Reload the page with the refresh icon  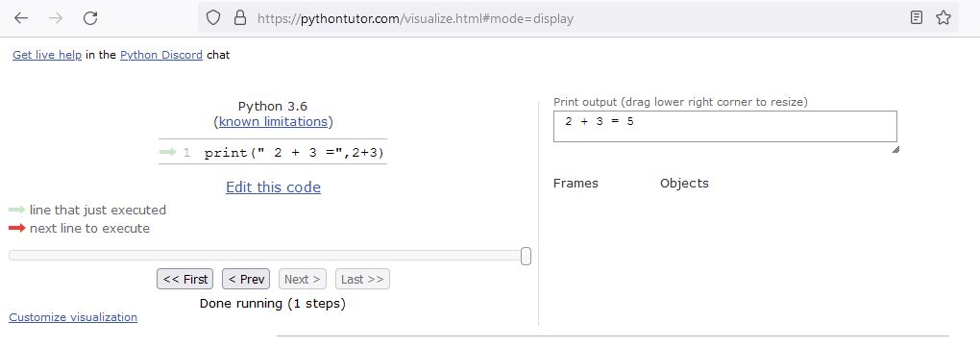click(x=90, y=18)
